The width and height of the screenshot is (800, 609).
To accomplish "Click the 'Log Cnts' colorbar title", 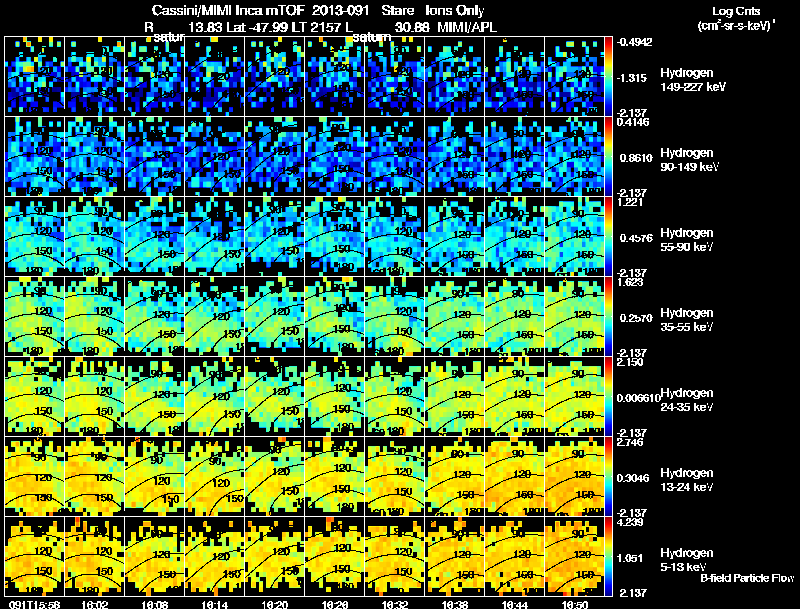I will click(x=736, y=11).
